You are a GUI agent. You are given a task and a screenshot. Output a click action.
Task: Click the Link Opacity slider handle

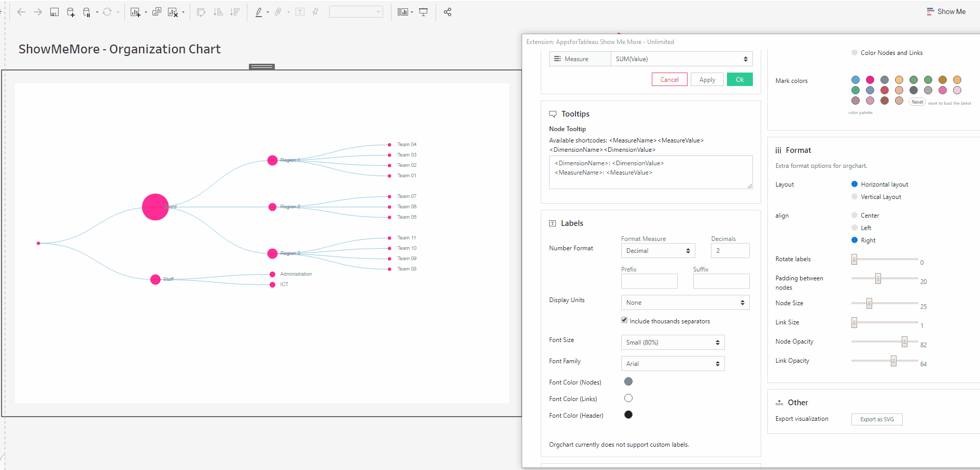[893, 361]
